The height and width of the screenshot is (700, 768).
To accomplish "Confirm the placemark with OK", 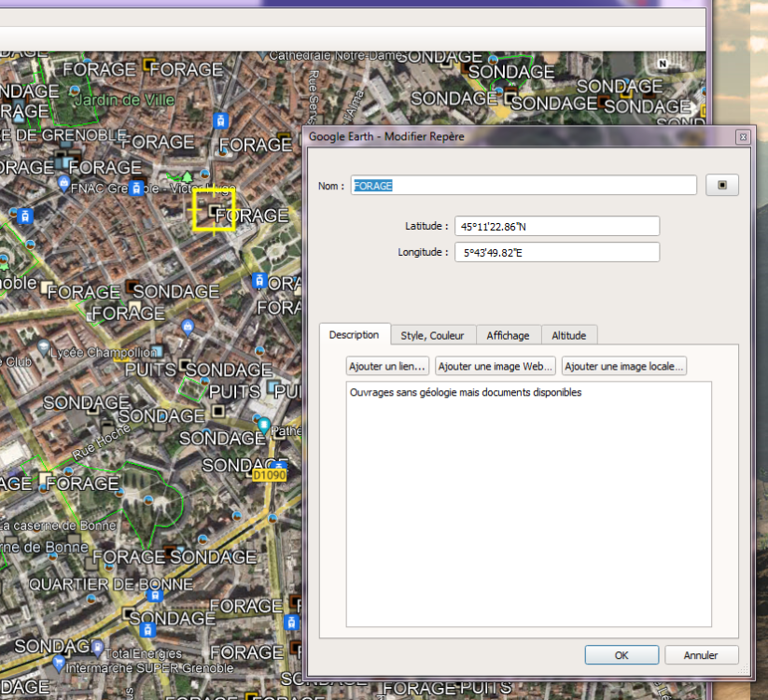I will tap(621, 655).
